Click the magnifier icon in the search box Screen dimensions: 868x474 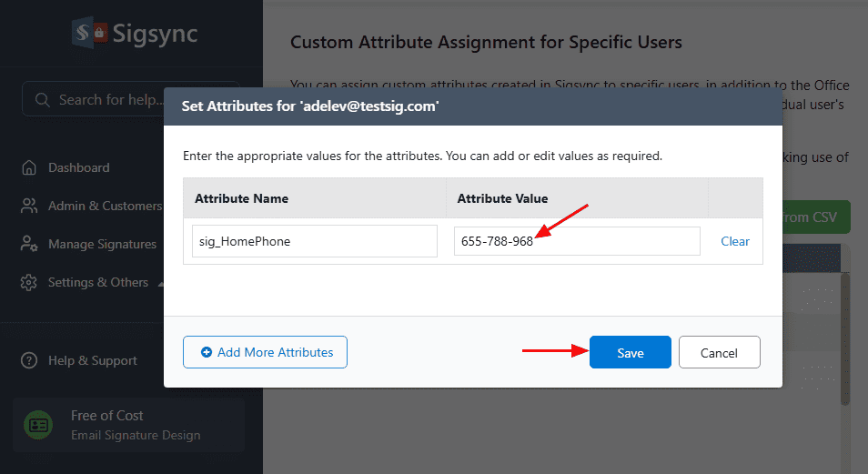tap(42, 99)
